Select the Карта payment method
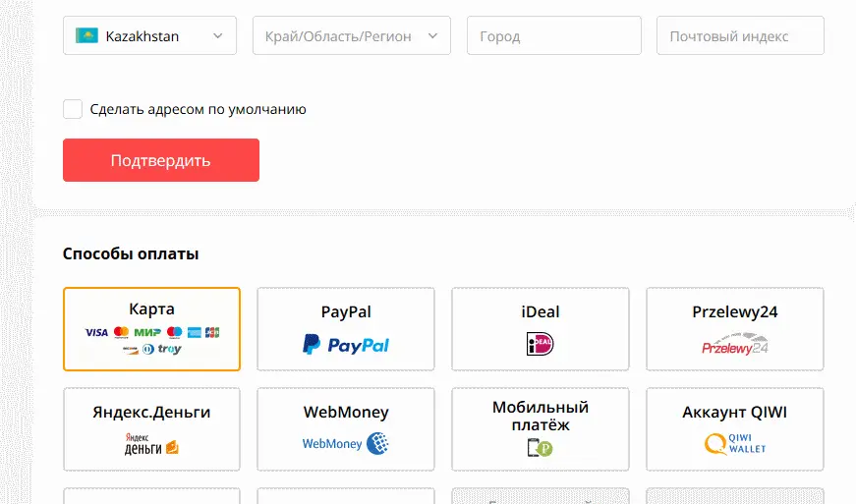Viewport: 856px width, 504px height. pyautogui.click(x=151, y=329)
